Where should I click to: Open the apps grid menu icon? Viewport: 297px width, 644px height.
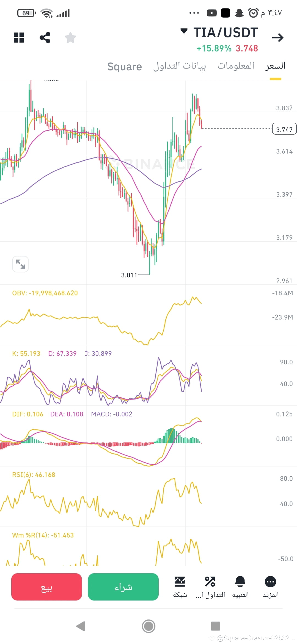(x=19, y=37)
